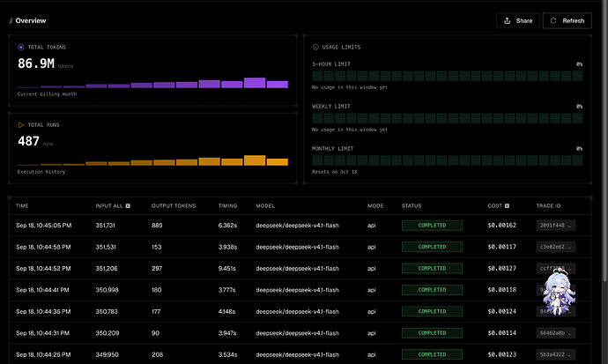Open trace ID 66462a0b
The image size is (608, 364).
pyautogui.click(x=556, y=333)
